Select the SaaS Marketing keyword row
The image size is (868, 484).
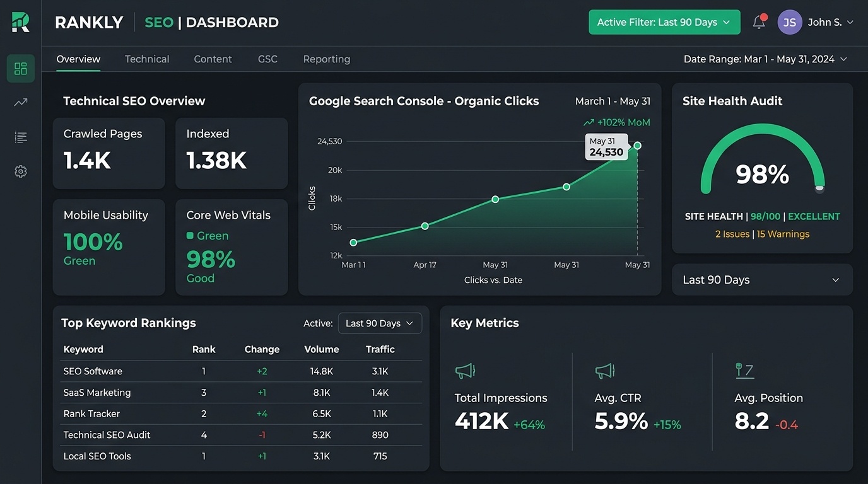pos(242,393)
